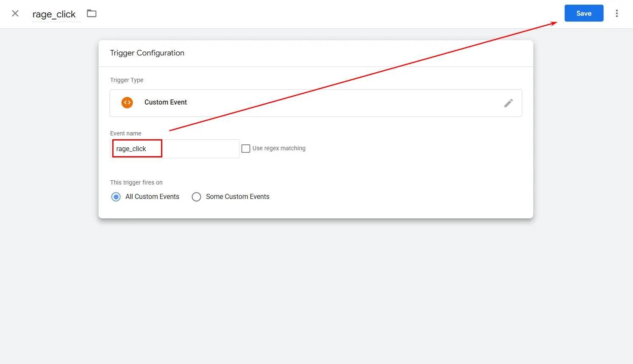The image size is (633, 364).
Task: Click the rage_click trigger title to rename
Action: (x=54, y=14)
